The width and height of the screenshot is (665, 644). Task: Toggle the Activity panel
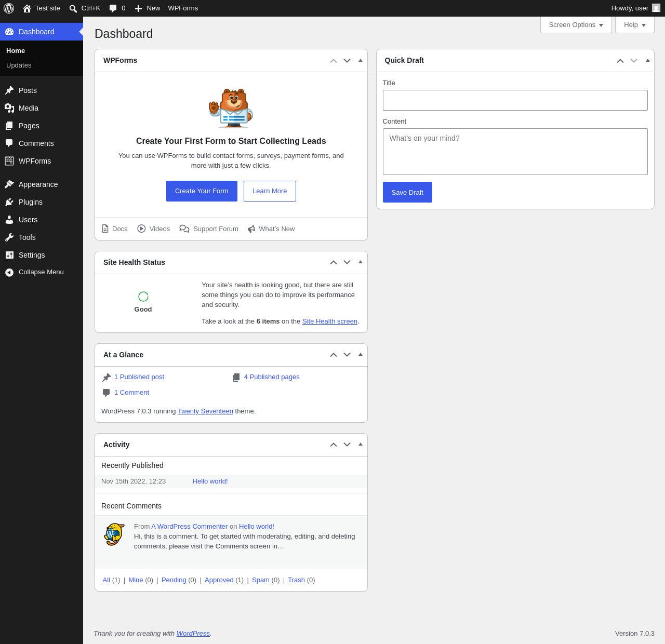point(361,445)
